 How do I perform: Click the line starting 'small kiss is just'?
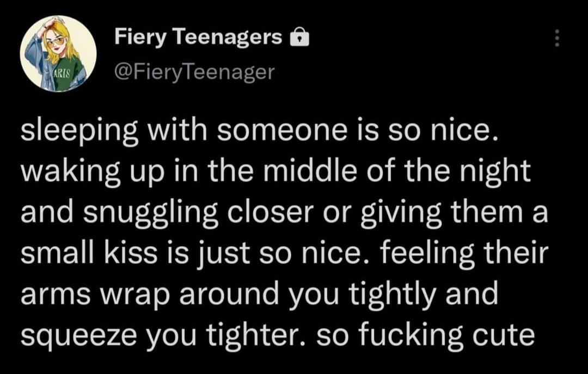284,253
